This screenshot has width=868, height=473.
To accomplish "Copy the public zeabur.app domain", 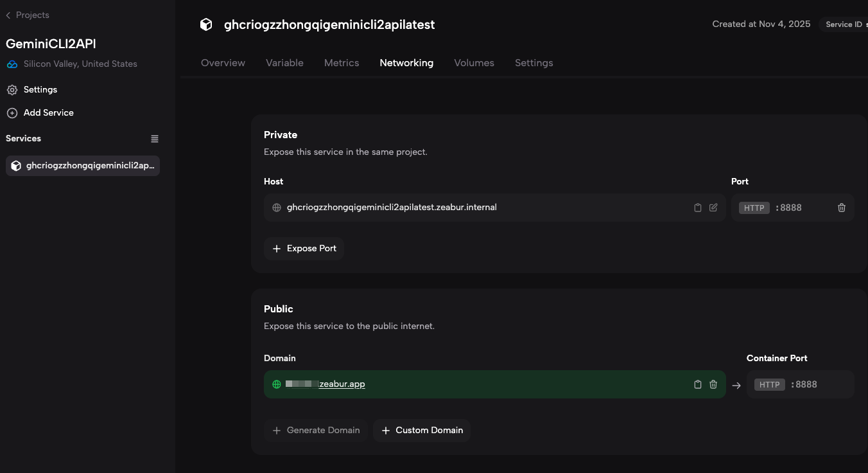I will 698,384.
